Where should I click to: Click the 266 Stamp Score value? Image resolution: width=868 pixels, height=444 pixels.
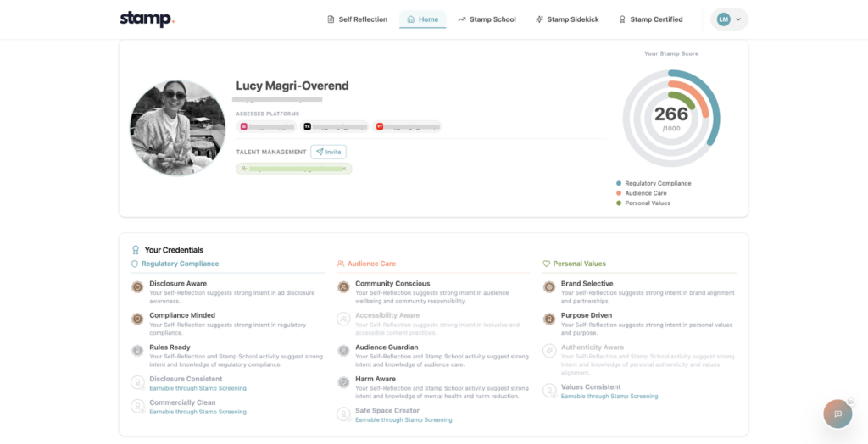[671, 114]
